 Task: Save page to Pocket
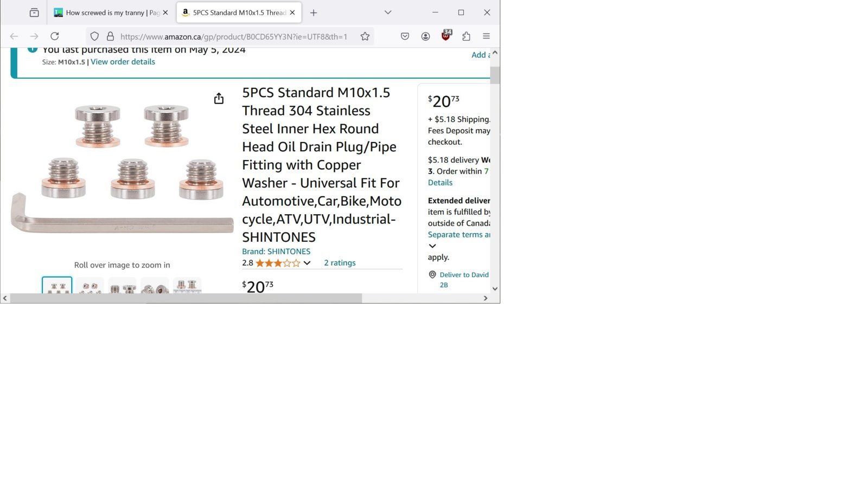405,36
